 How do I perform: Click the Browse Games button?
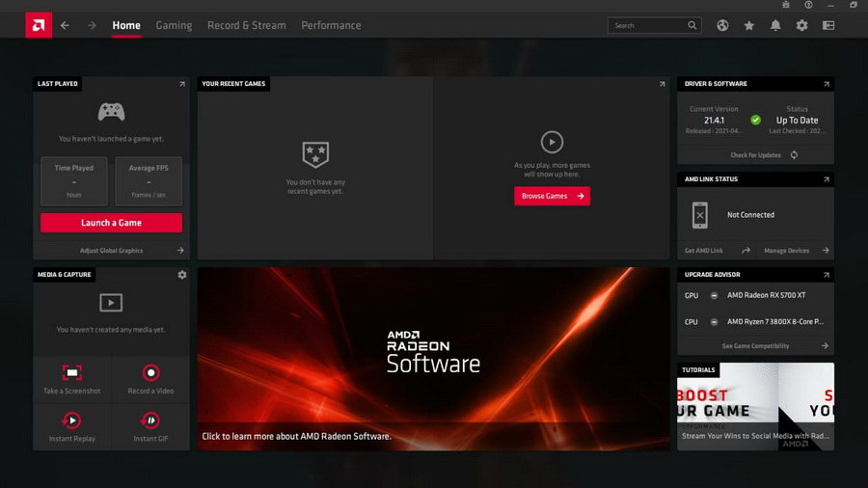[x=552, y=196]
